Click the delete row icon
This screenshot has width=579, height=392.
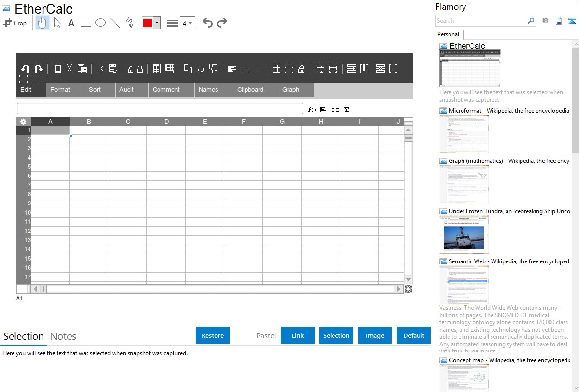tap(380, 68)
